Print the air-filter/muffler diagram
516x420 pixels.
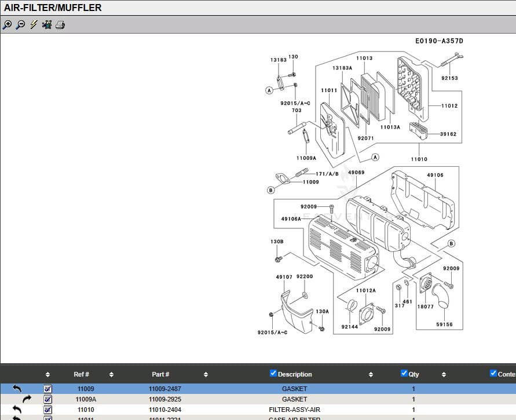click(x=60, y=25)
